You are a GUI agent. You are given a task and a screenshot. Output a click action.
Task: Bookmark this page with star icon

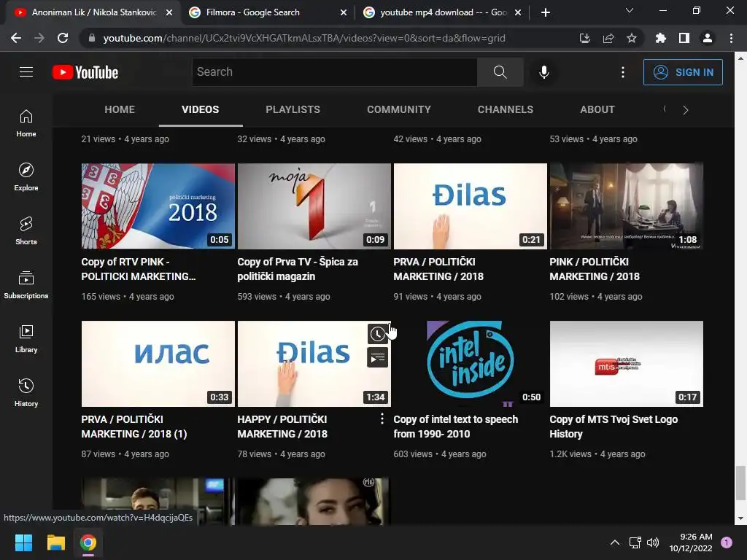tap(632, 38)
